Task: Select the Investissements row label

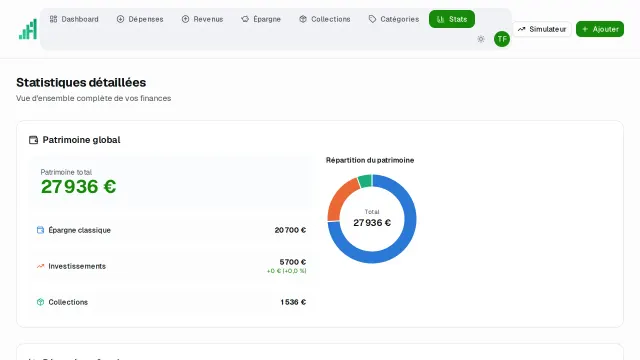Action: [77, 266]
